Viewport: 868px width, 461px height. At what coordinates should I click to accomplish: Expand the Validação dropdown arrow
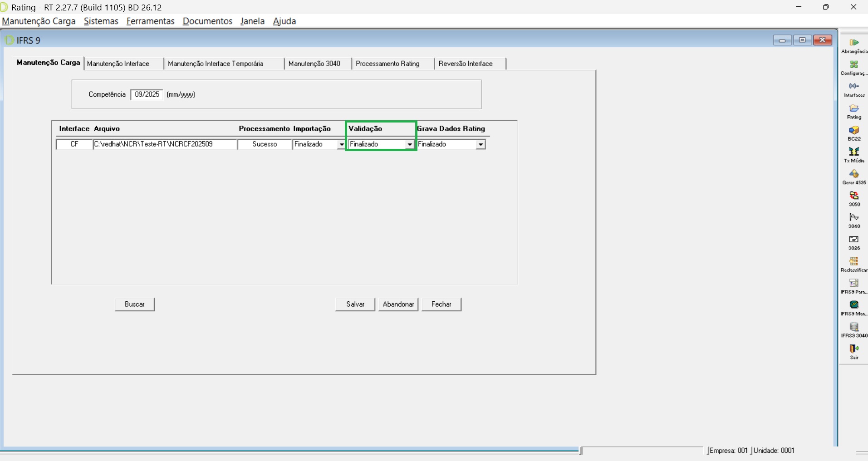409,144
